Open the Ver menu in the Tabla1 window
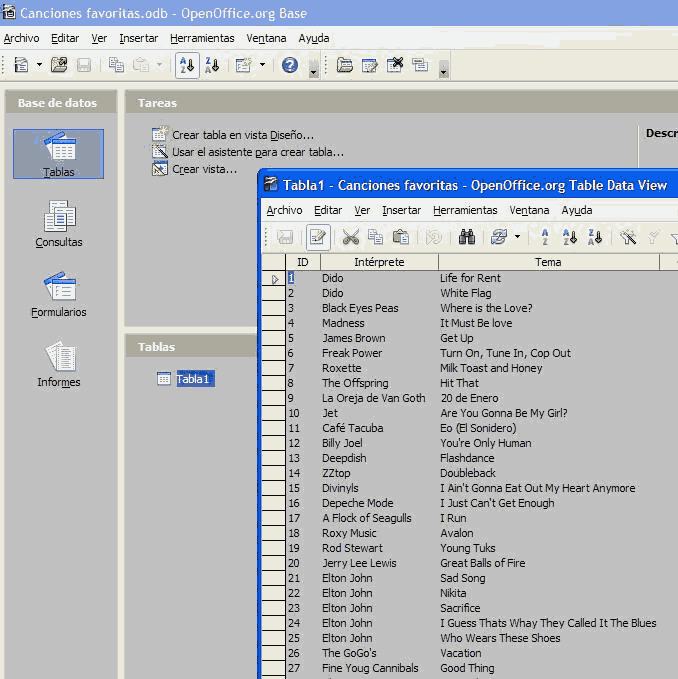 point(362,210)
